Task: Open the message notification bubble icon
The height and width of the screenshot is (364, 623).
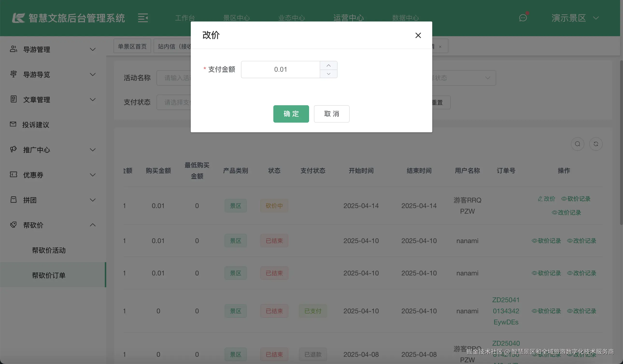Action: [x=523, y=18]
